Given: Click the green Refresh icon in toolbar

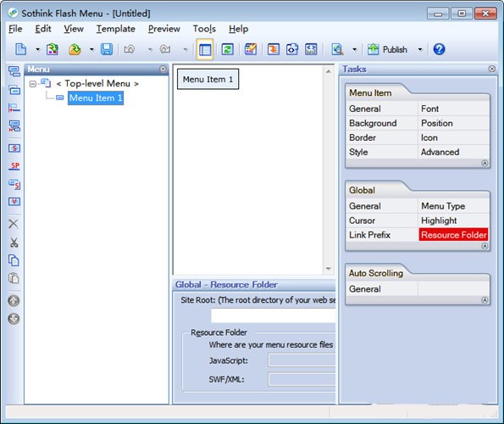Looking at the screenshot, I should (x=227, y=49).
